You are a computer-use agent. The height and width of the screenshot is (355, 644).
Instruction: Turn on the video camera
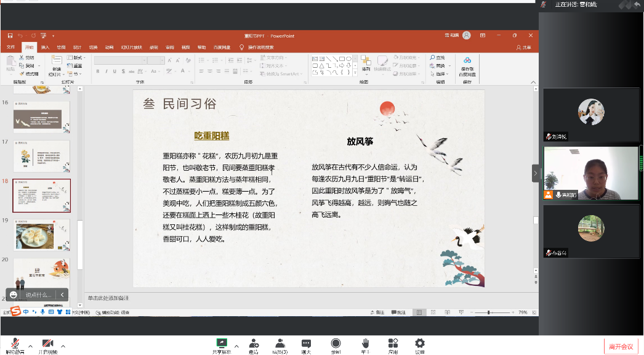click(48, 343)
